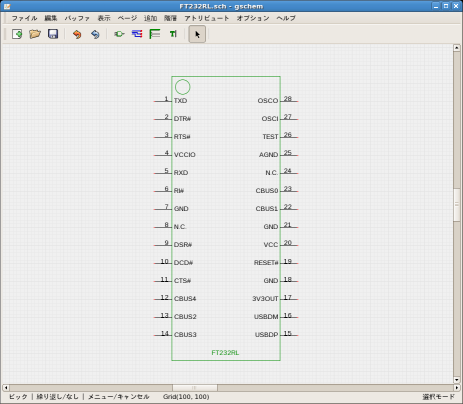
Task: Open the バッファ menu
Action: click(77, 18)
